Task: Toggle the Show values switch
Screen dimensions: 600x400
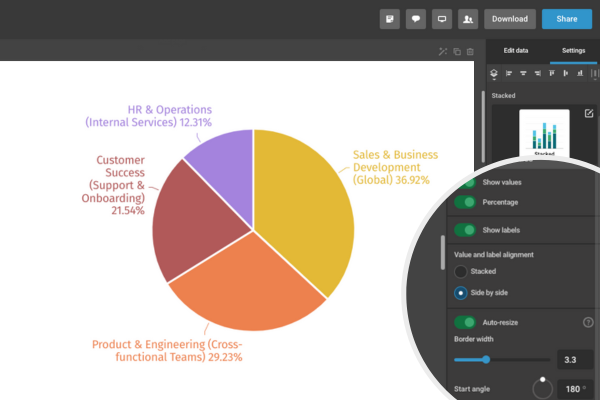Action: pyautogui.click(x=467, y=183)
